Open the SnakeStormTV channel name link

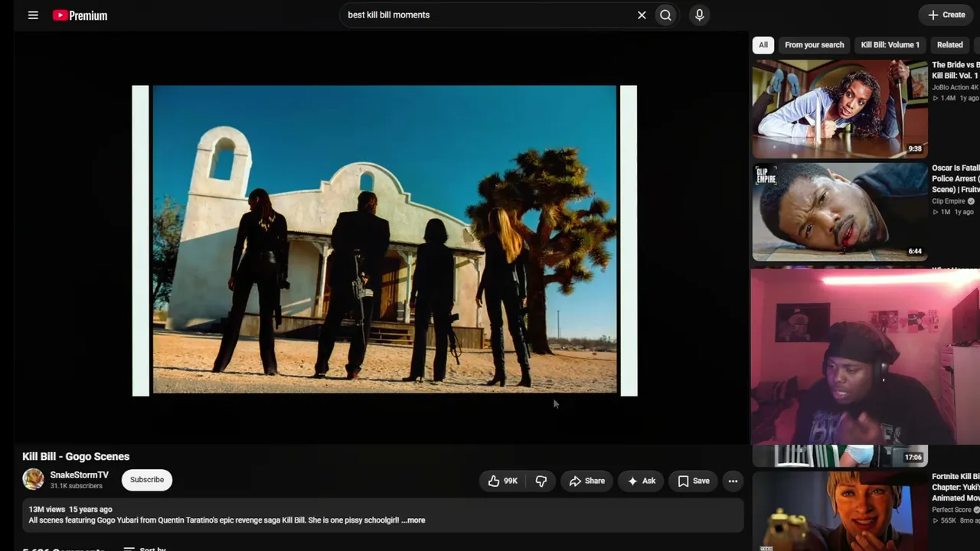coord(80,475)
